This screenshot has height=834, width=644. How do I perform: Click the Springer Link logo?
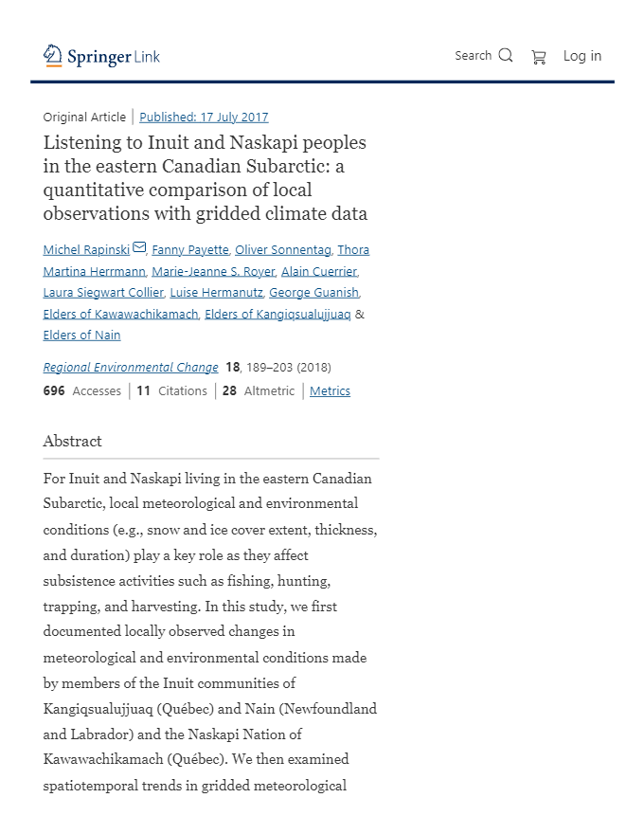(x=101, y=57)
